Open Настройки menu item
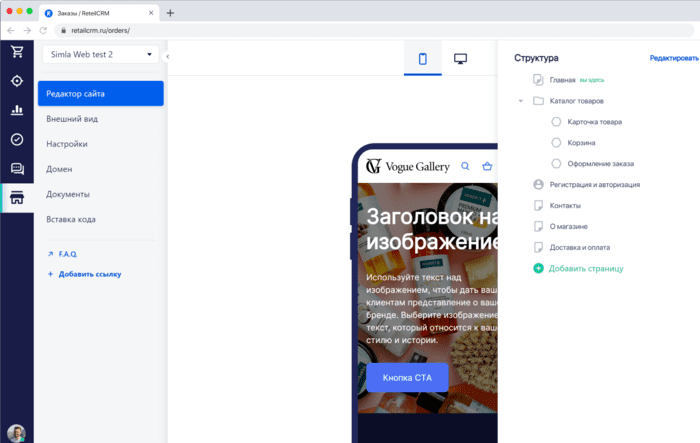 [67, 144]
